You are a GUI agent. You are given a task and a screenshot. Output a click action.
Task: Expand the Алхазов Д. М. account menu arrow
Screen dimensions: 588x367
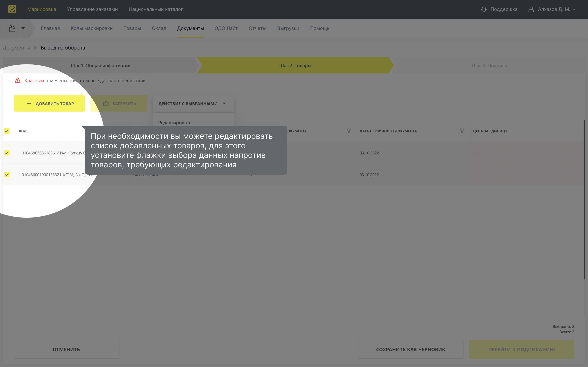574,10
